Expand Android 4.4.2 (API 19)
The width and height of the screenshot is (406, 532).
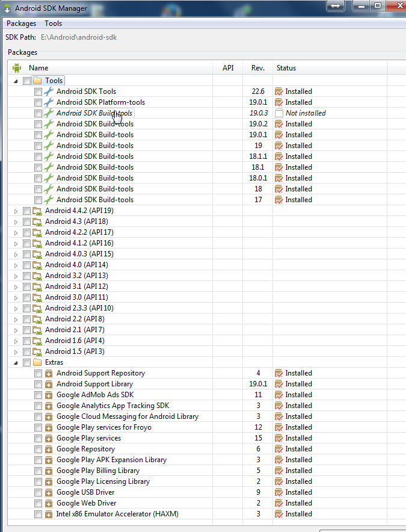(x=16, y=211)
